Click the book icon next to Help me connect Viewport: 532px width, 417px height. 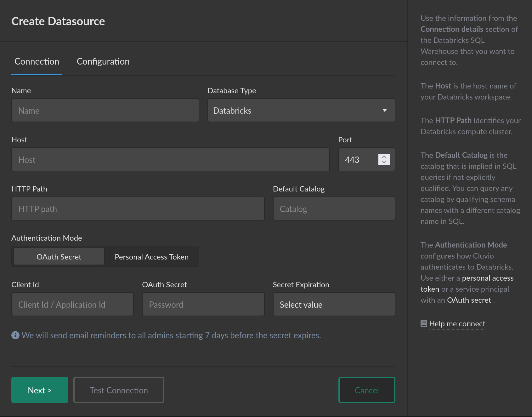pos(424,323)
